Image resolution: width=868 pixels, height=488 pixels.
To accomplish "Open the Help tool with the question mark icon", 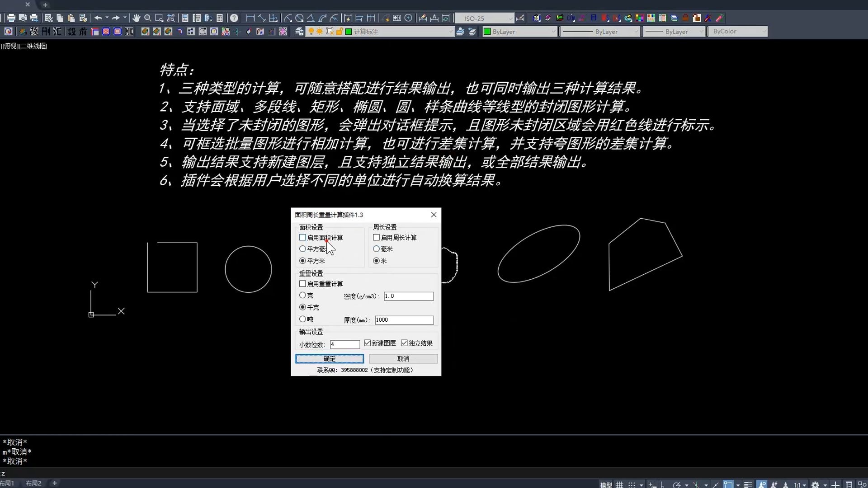I will [x=234, y=18].
